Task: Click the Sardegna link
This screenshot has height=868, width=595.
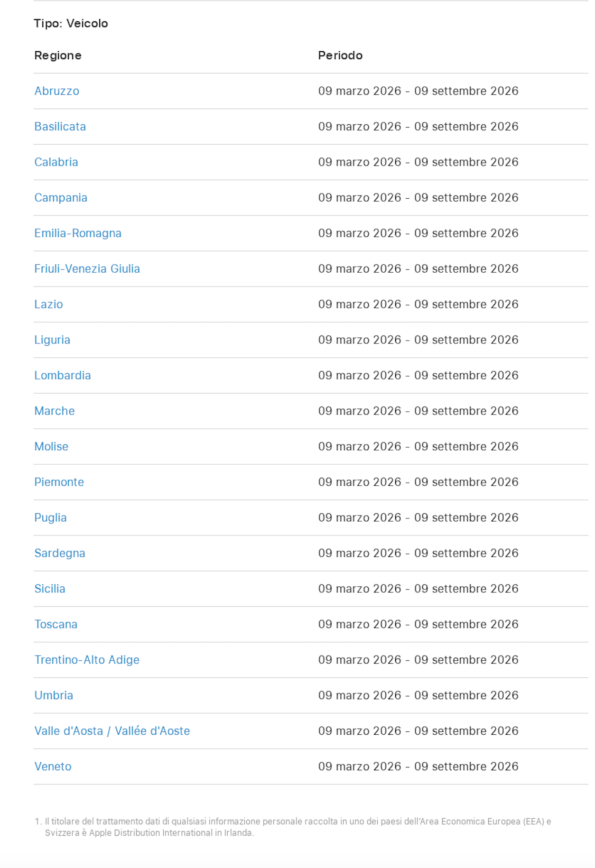Action: [60, 554]
